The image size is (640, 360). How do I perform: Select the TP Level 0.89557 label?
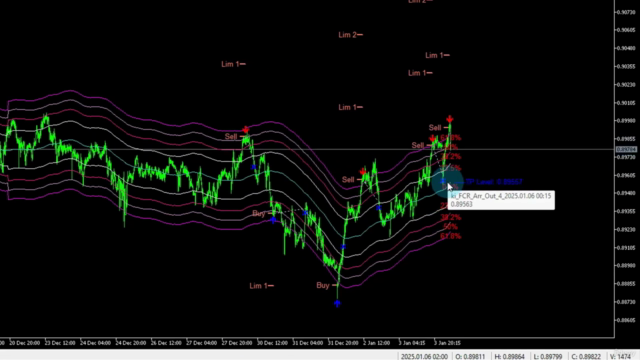(494, 182)
